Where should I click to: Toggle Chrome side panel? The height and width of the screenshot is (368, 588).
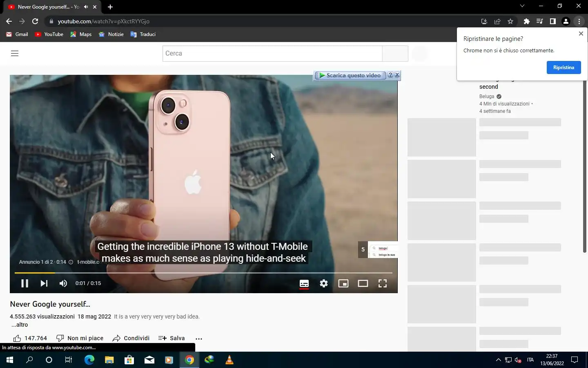coord(553,21)
